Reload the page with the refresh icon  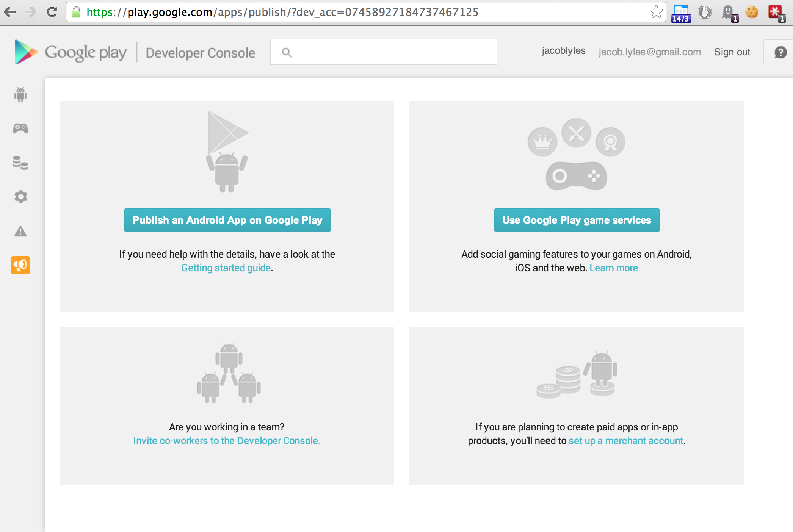tap(52, 12)
